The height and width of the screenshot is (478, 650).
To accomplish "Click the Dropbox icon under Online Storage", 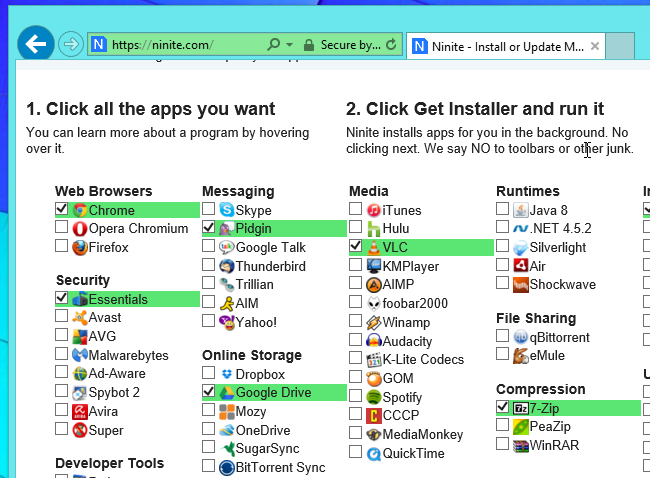I will point(227,374).
